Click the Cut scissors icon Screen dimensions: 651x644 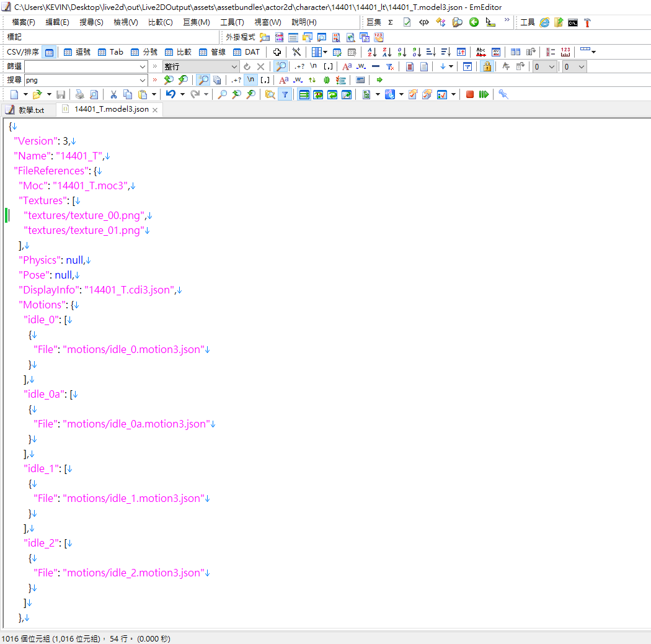tap(113, 94)
